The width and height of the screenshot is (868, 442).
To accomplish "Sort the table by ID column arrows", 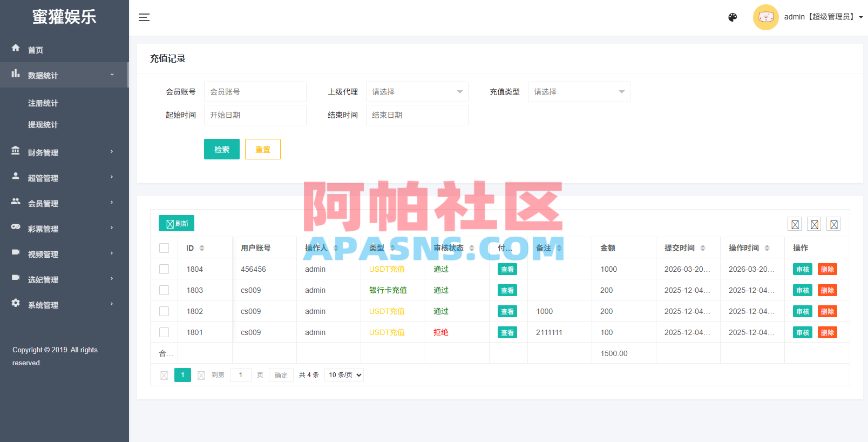I will pos(202,248).
